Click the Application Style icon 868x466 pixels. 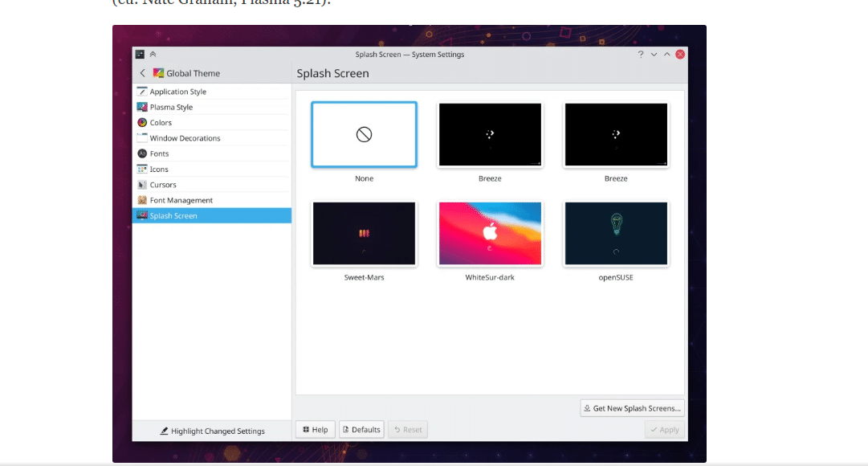[x=142, y=92]
